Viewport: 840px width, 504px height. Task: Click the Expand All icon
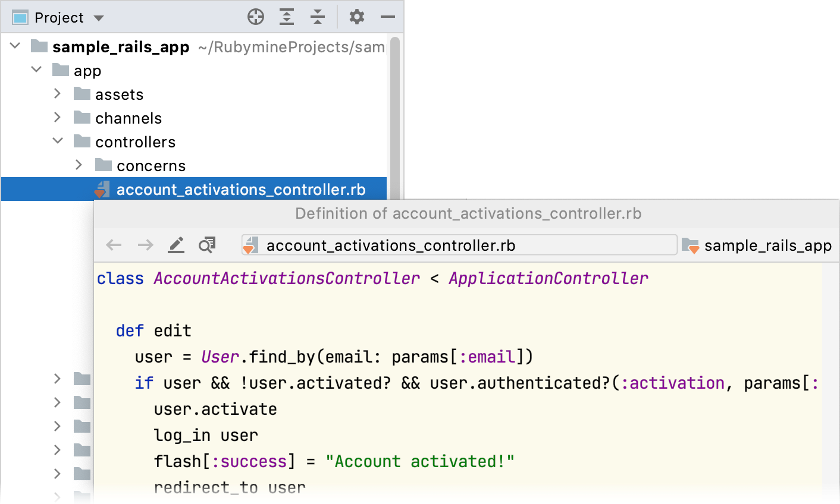click(x=287, y=17)
